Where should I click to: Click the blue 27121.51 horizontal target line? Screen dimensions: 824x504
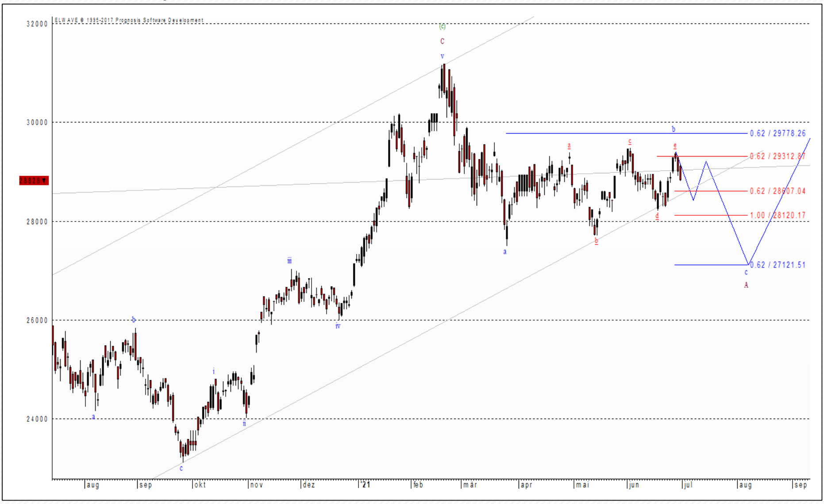[711, 265]
